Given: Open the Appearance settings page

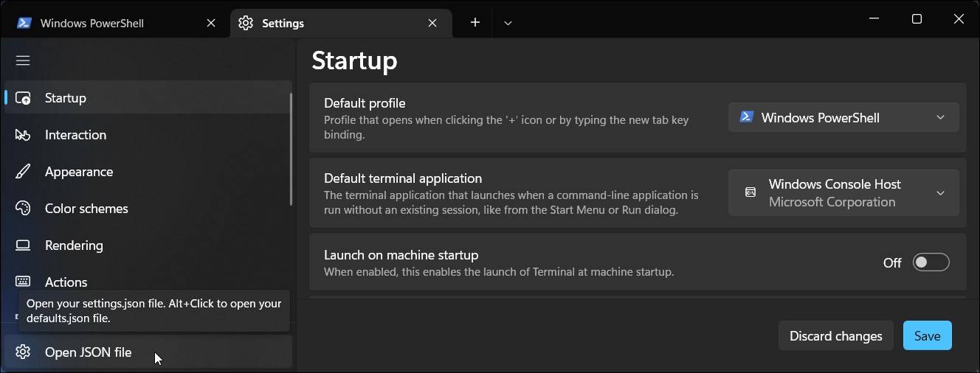Looking at the screenshot, I should tap(148, 172).
